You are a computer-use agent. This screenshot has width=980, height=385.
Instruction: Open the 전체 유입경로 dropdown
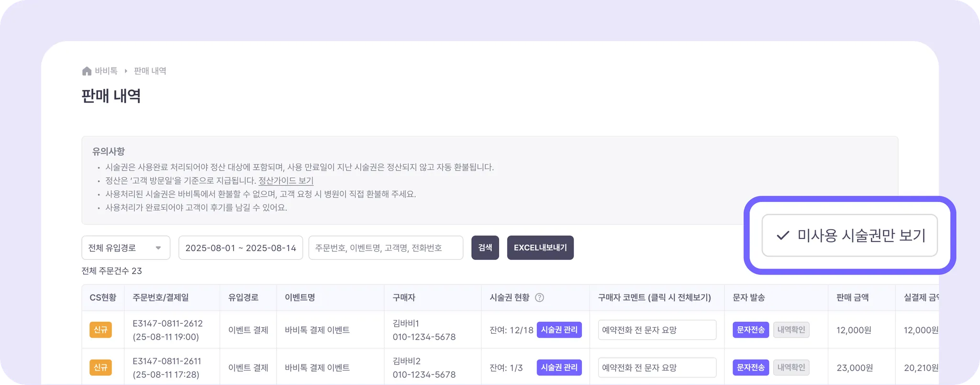[126, 248]
